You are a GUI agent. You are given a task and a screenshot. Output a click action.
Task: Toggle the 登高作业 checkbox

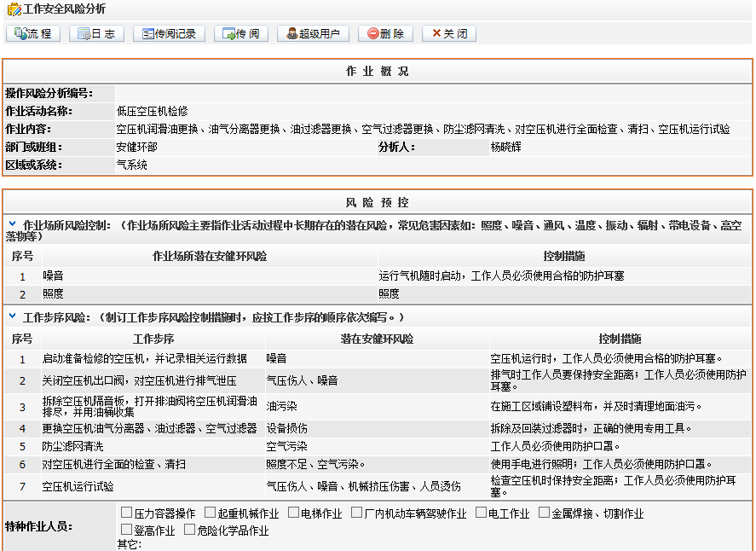[x=127, y=530]
